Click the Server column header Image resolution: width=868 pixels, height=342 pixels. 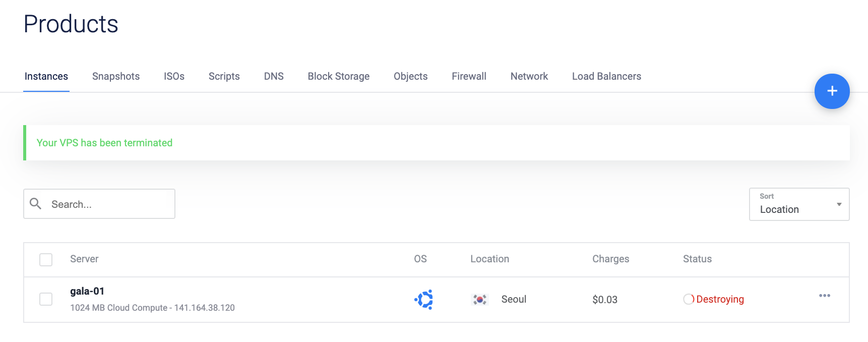point(84,259)
